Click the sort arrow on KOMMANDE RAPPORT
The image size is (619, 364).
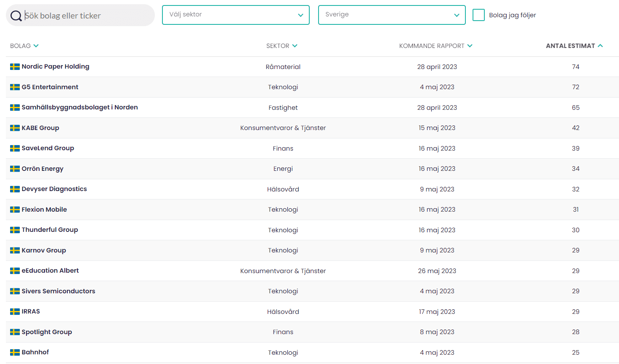click(470, 46)
